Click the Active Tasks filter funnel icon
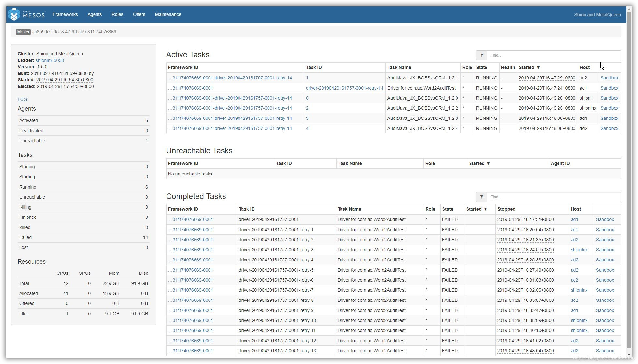Viewport: 638px width, 364px height. click(x=482, y=55)
